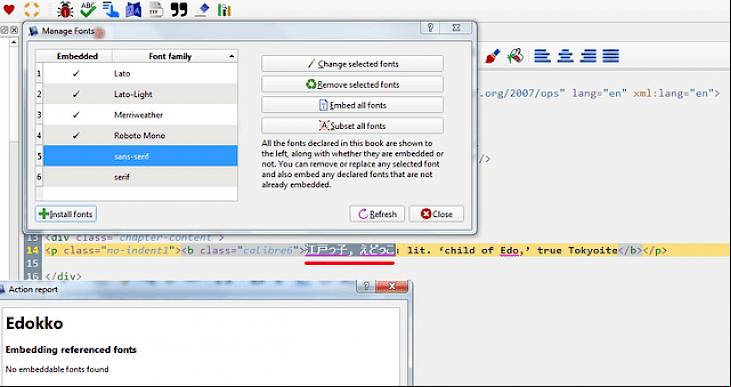Justify text using the alignment icon
Screen dimensions: 731x387
[x=611, y=56]
